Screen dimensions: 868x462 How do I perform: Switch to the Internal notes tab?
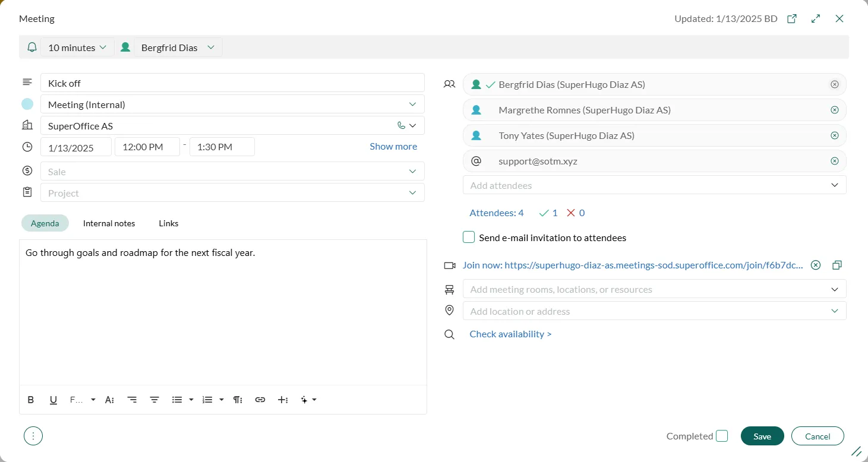tap(109, 223)
